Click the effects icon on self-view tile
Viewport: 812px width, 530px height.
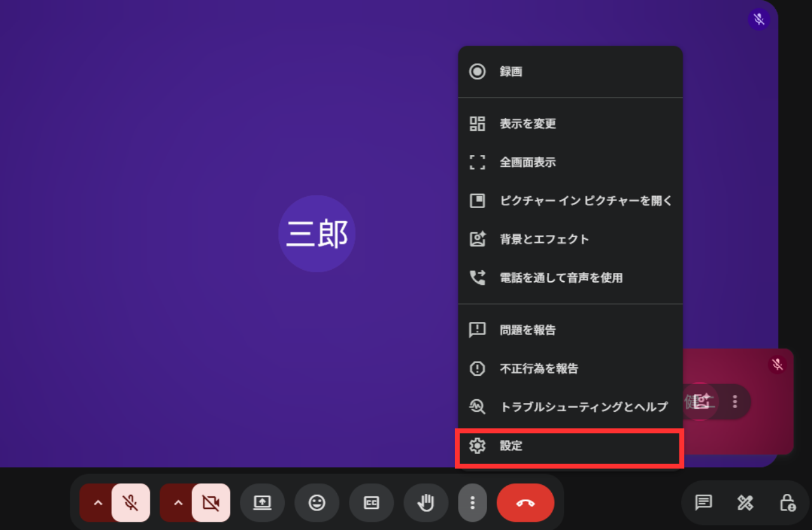coord(701,401)
